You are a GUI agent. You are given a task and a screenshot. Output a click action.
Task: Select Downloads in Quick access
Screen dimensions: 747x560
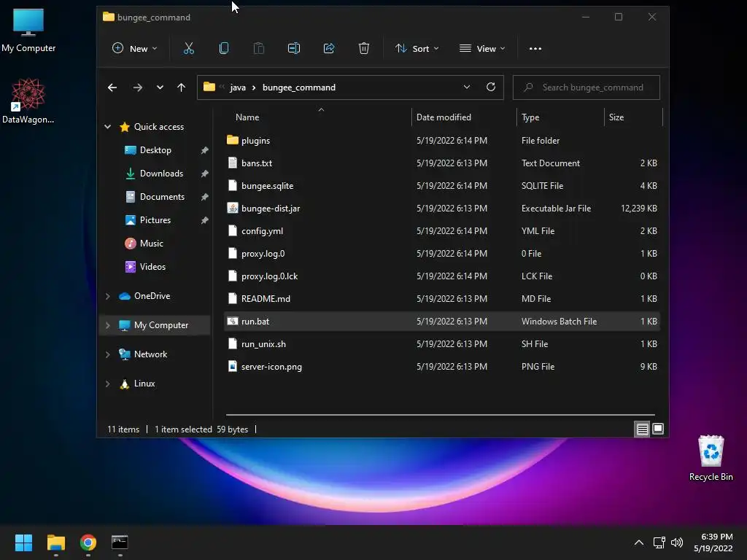[x=161, y=174]
